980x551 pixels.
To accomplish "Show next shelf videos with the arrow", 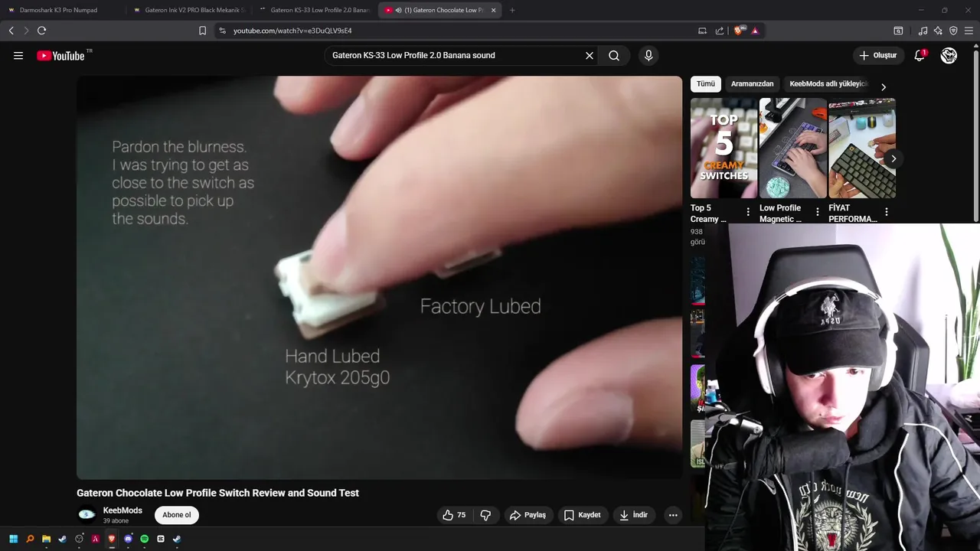I will click(893, 158).
